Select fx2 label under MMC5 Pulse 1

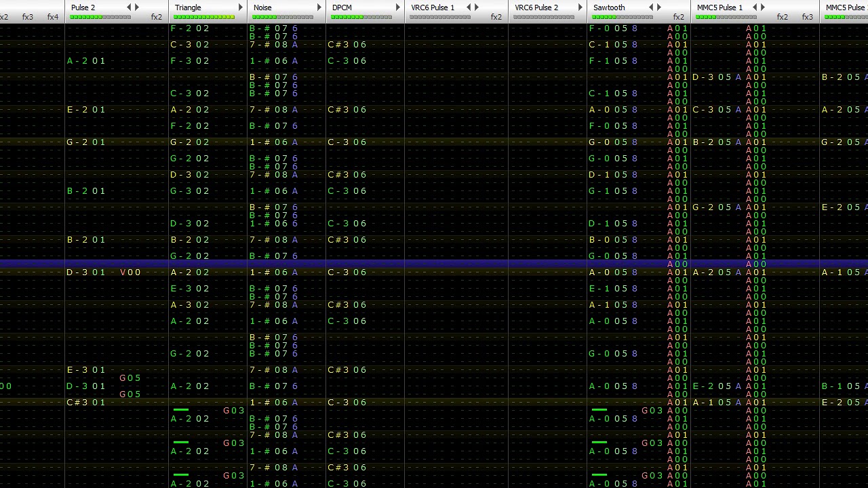783,17
